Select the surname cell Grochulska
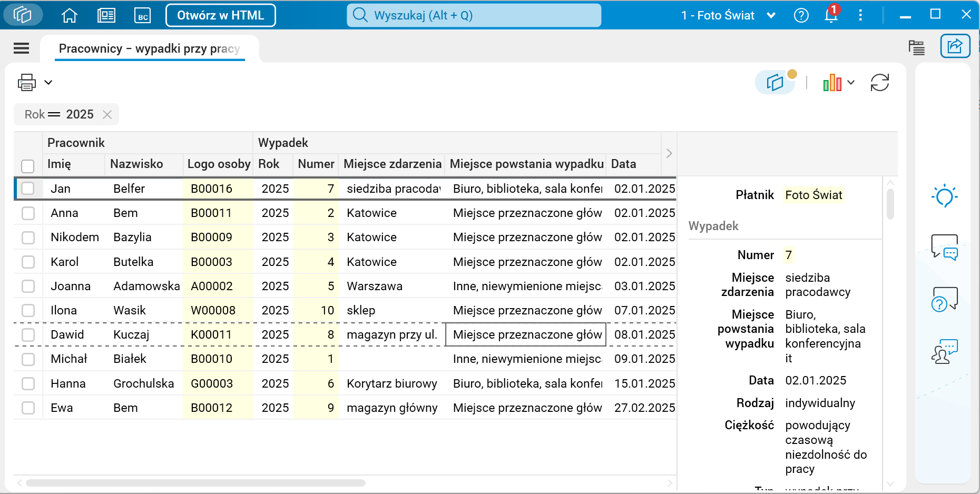Screen dimensions: 980x494 [x=144, y=383]
